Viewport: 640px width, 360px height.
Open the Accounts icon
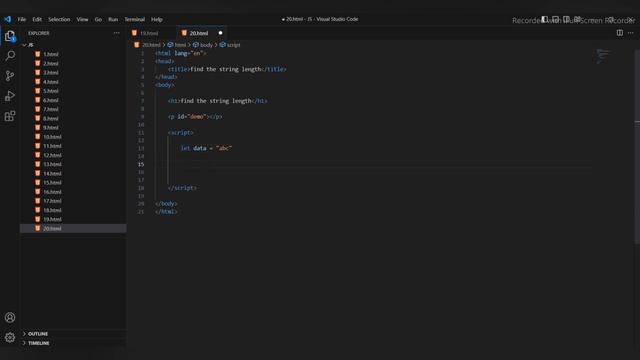10,318
